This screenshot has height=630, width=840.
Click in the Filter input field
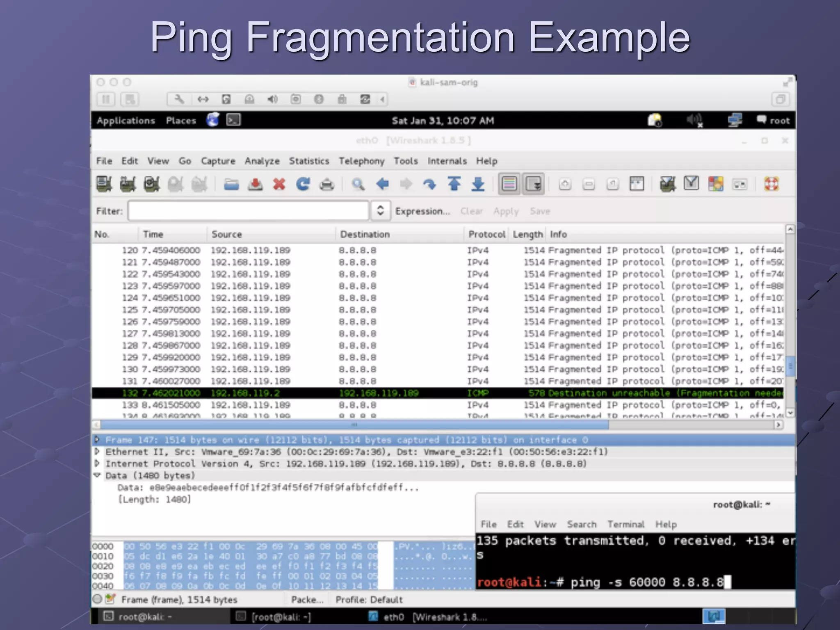[248, 211]
